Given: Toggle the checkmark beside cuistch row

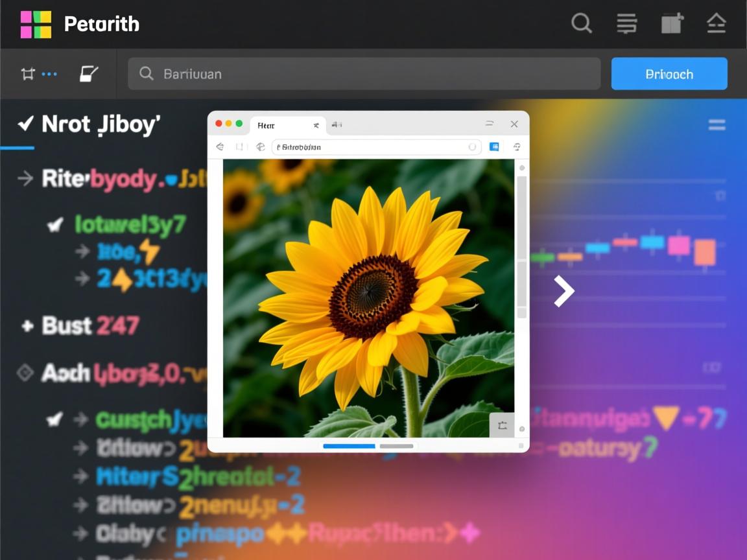Looking at the screenshot, I should click(56, 419).
